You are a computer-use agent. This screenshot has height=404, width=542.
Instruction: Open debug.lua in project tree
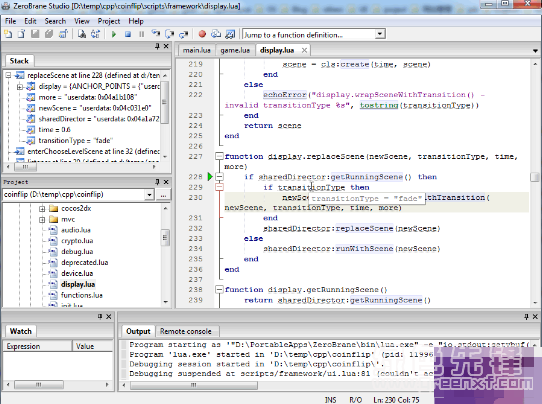77,252
